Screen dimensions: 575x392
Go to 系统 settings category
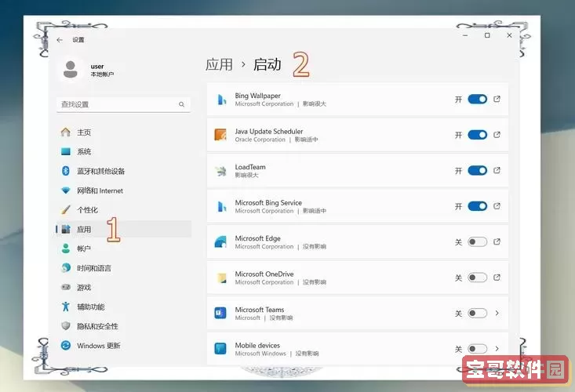(124, 151)
